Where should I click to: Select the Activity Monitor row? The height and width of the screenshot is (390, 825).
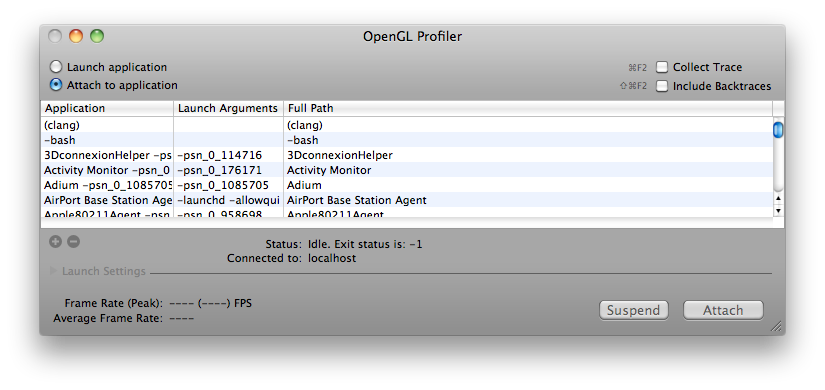(407, 170)
